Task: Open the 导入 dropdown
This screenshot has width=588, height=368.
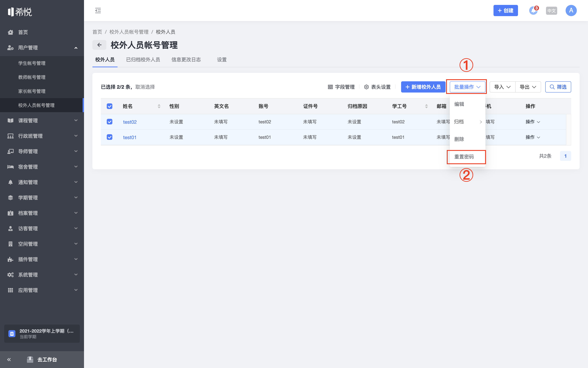Action: (502, 87)
